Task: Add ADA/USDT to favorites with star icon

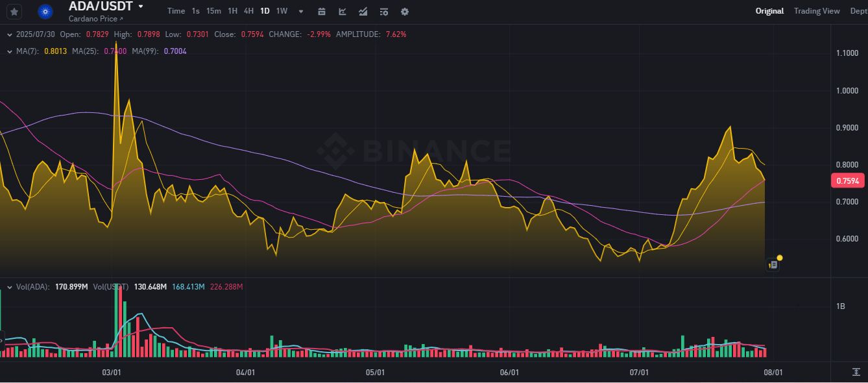Action: [x=14, y=11]
